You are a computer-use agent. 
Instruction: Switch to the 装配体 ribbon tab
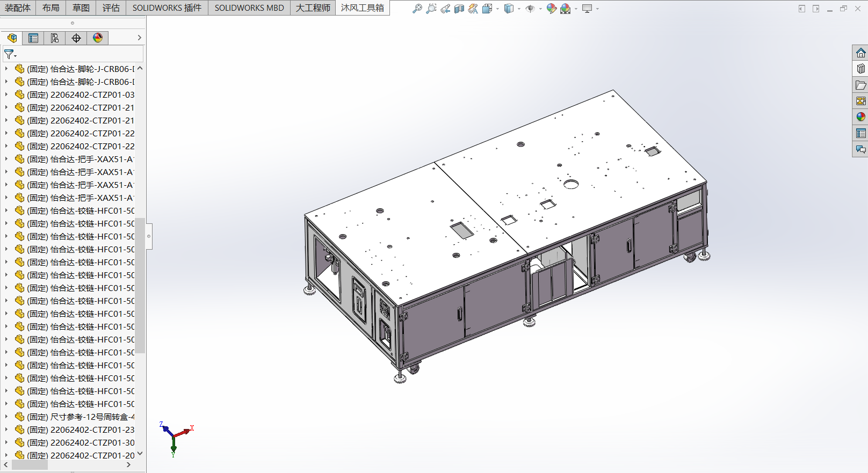pos(18,8)
